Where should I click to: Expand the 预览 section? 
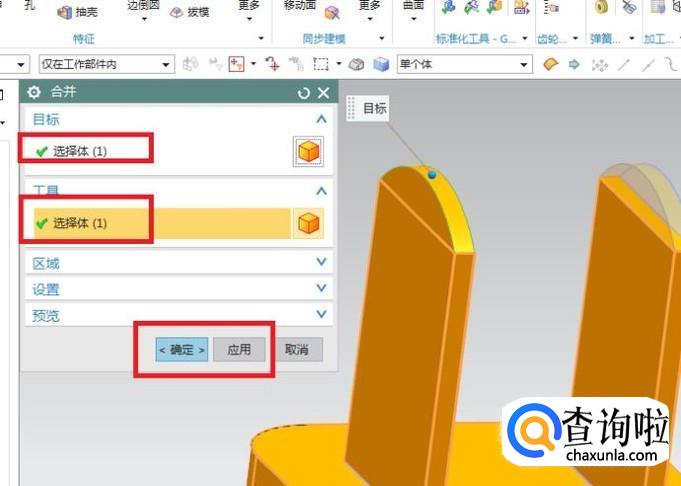tap(321, 314)
